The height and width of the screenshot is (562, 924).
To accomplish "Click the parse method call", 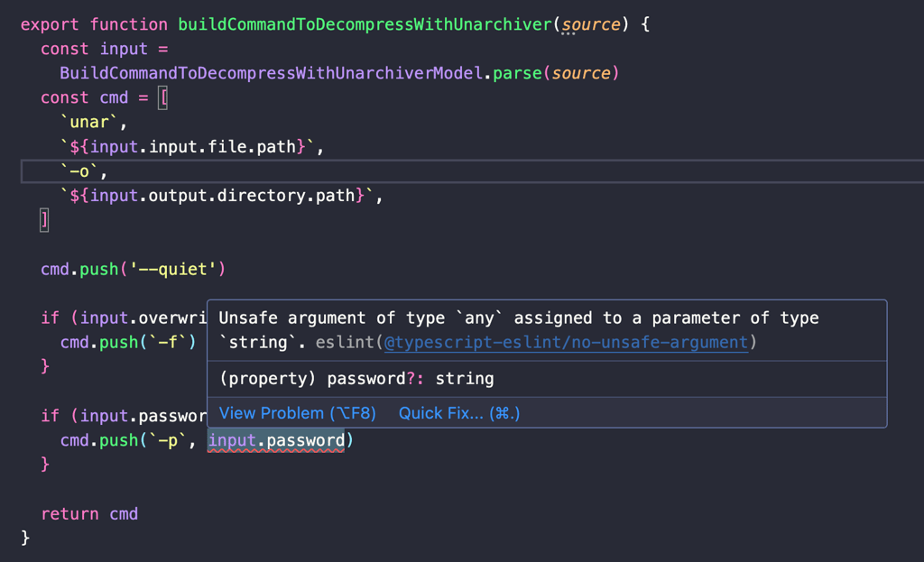I will point(517,73).
